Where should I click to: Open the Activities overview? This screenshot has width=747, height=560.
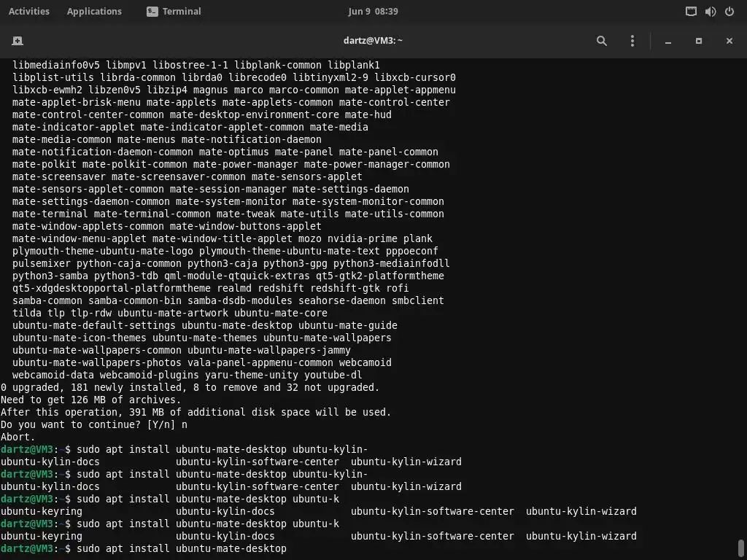29,12
